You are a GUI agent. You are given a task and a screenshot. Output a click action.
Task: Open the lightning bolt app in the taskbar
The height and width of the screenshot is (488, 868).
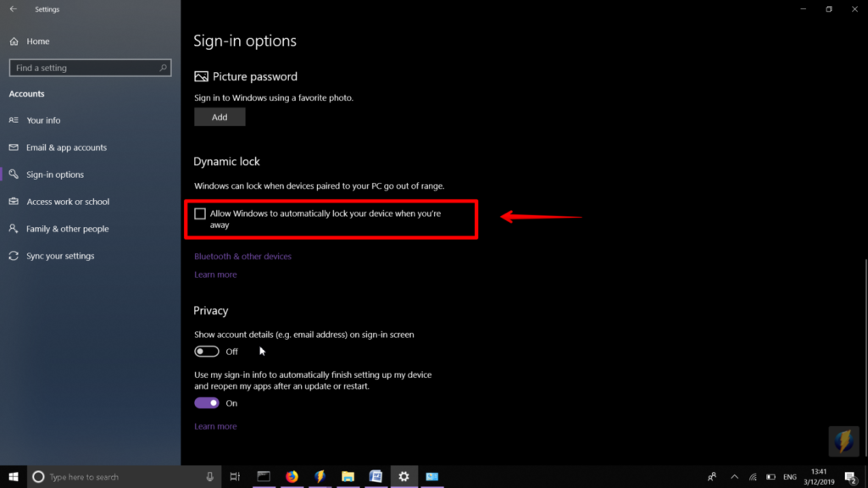[x=320, y=476]
